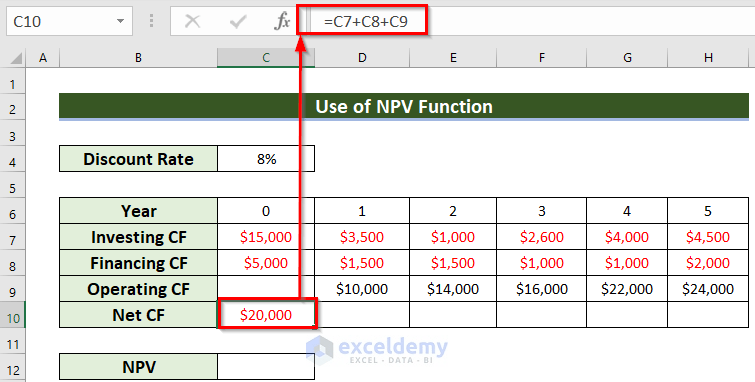Click the 'Investing CF' label cell
Screen dimensions: 755x382
138,237
